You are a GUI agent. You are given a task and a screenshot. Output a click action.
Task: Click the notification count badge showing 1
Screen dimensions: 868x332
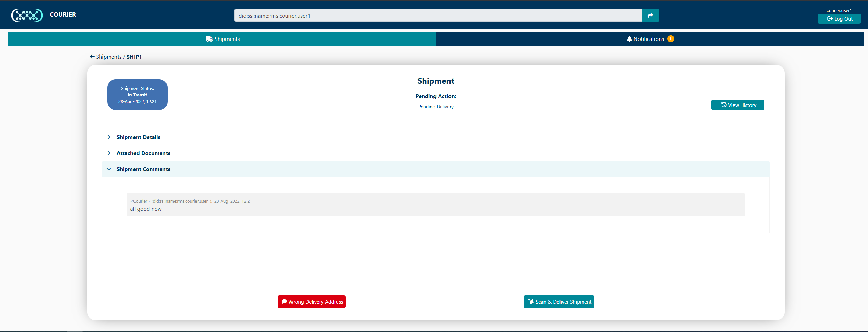[670, 38]
